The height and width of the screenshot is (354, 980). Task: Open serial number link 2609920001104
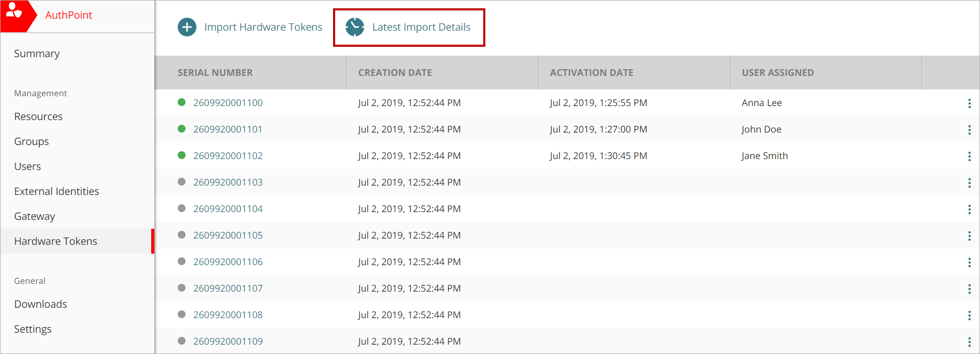click(x=228, y=209)
